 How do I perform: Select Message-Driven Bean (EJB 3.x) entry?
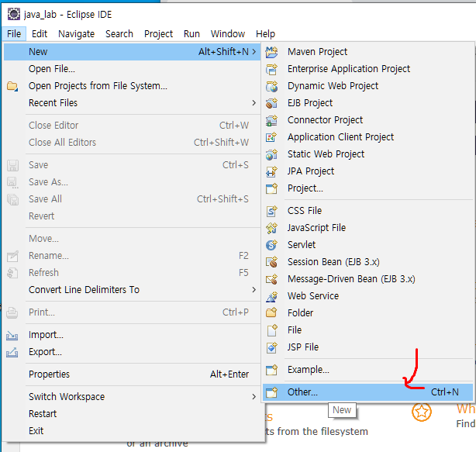pyautogui.click(x=368, y=278)
